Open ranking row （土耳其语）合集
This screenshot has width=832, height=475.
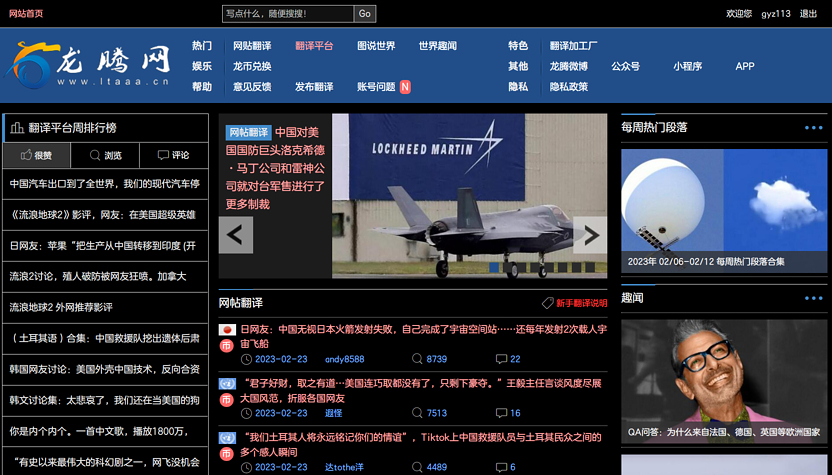[105, 339]
